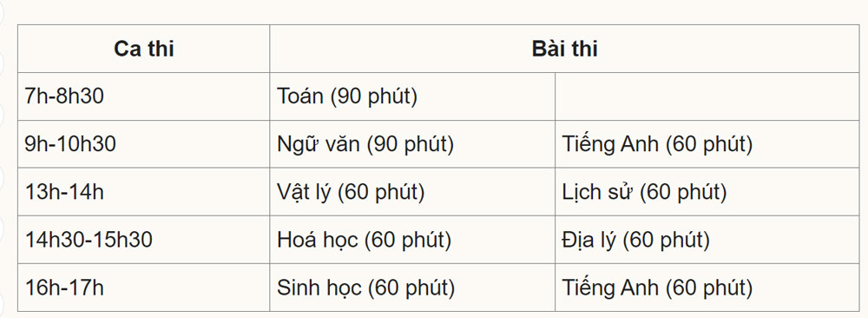Click the Bài thi column header
Viewport: 868px width, 318px height.
565,49
